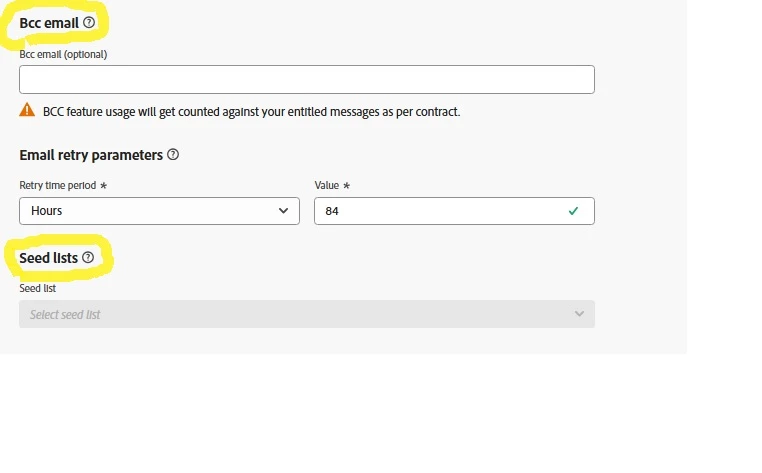Select the 'Email retry parameters' heading text
Viewport: 762px width, 473px height.
coord(91,155)
